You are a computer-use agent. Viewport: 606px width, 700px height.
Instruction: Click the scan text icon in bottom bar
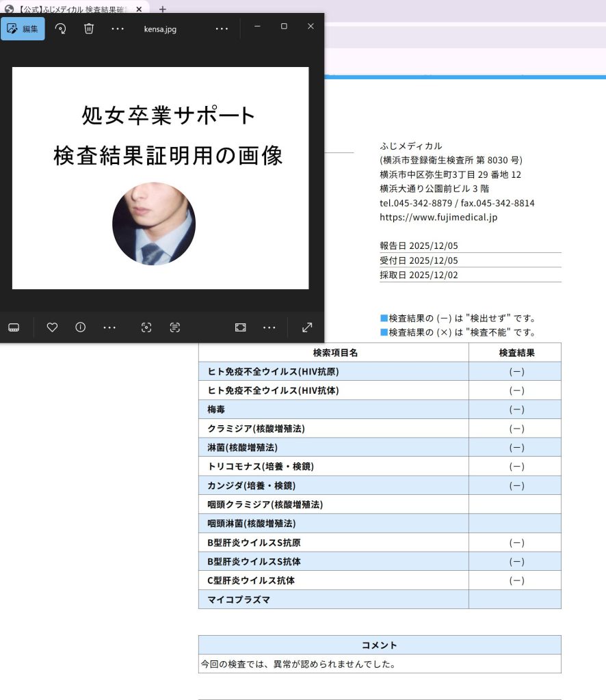(175, 327)
